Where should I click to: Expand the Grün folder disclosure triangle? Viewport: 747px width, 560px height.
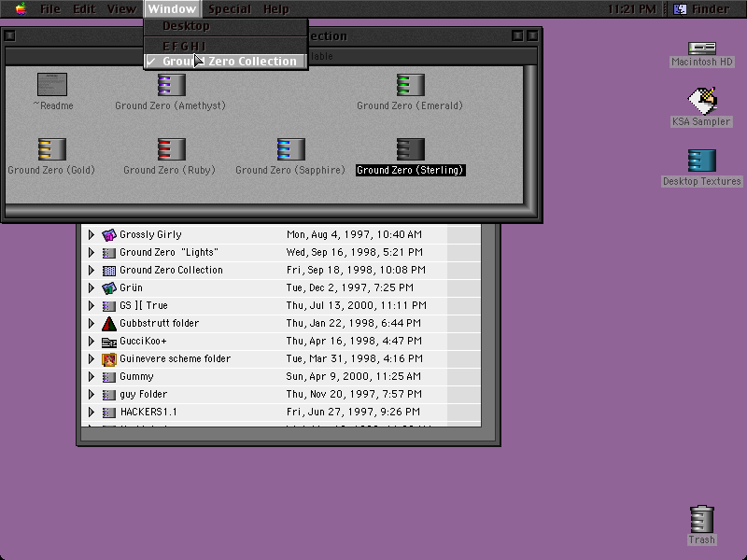[x=91, y=287]
